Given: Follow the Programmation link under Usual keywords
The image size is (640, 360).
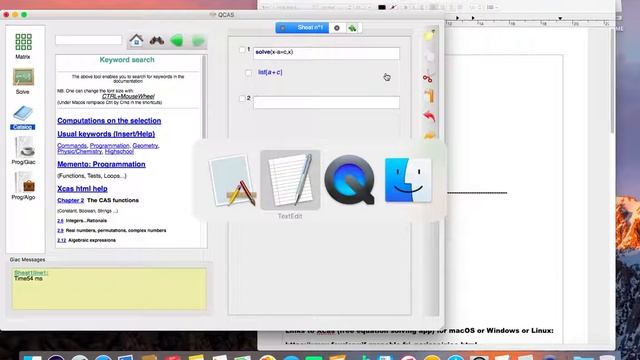Looking at the screenshot, I should [x=109, y=146].
